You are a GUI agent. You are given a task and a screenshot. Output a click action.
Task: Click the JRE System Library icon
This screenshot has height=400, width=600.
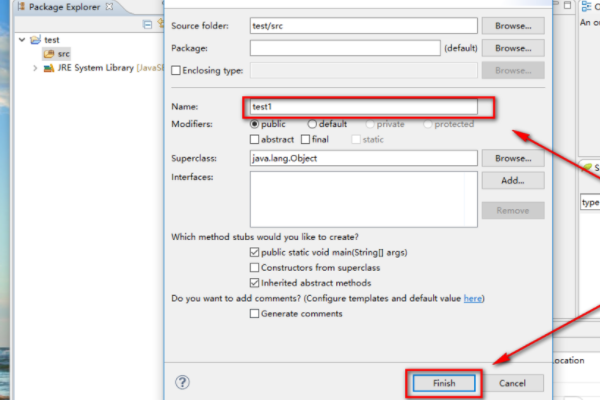49,68
